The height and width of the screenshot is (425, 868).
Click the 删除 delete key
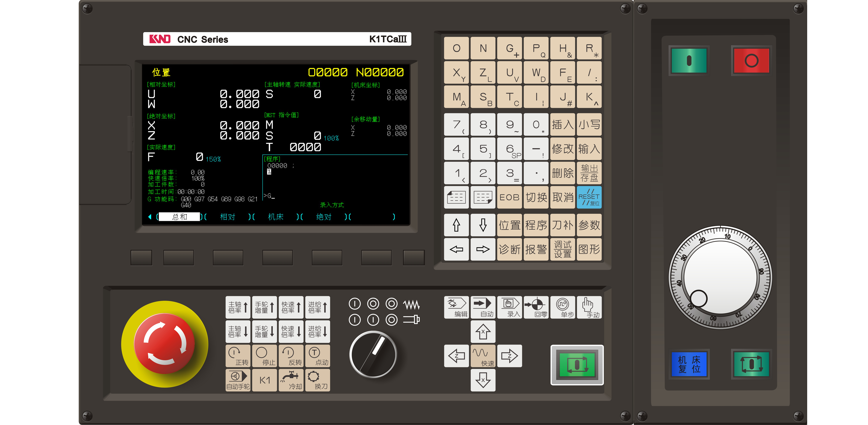(x=563, y=173)
